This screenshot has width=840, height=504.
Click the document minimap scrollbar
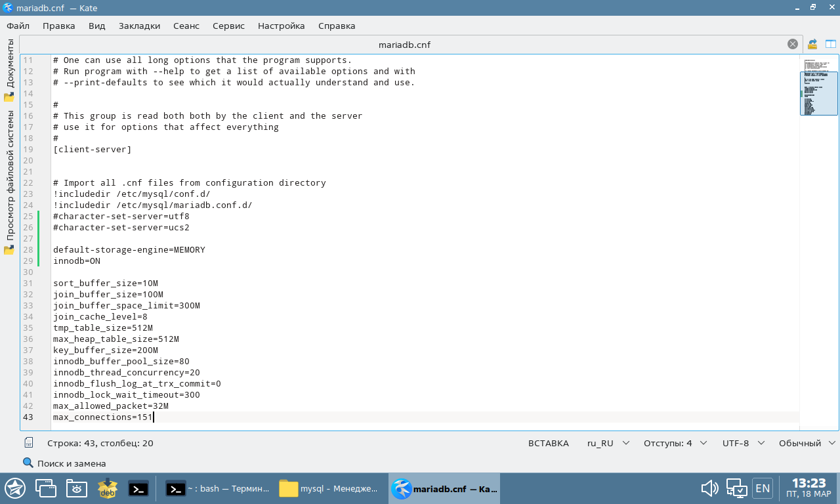point(819,93)
